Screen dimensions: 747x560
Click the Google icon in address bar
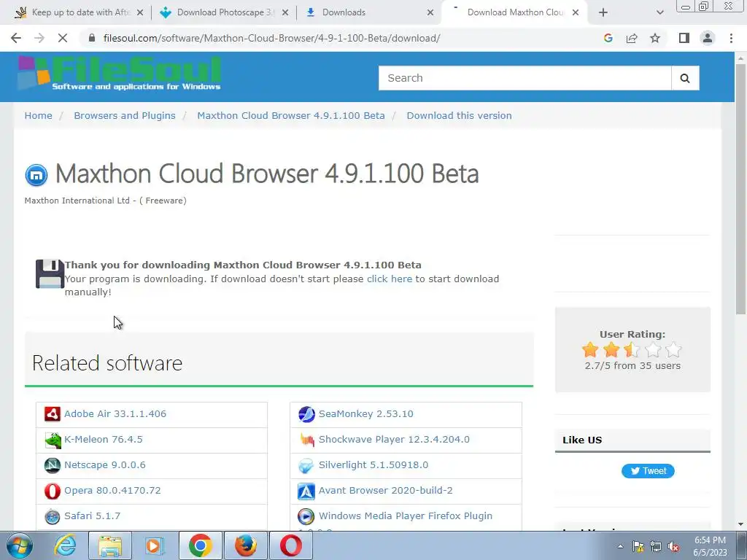pos(608,38)
